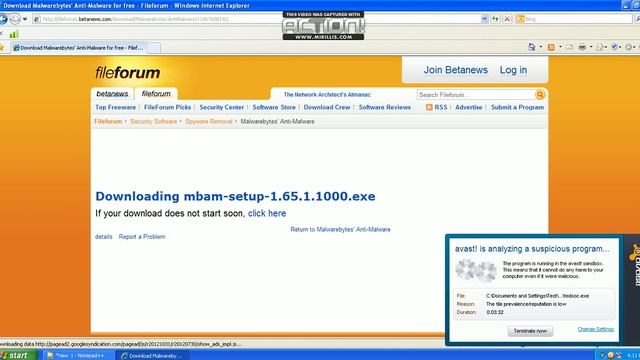Open the Favorites star button
640x360 pixels.
[x=2, y=48]
